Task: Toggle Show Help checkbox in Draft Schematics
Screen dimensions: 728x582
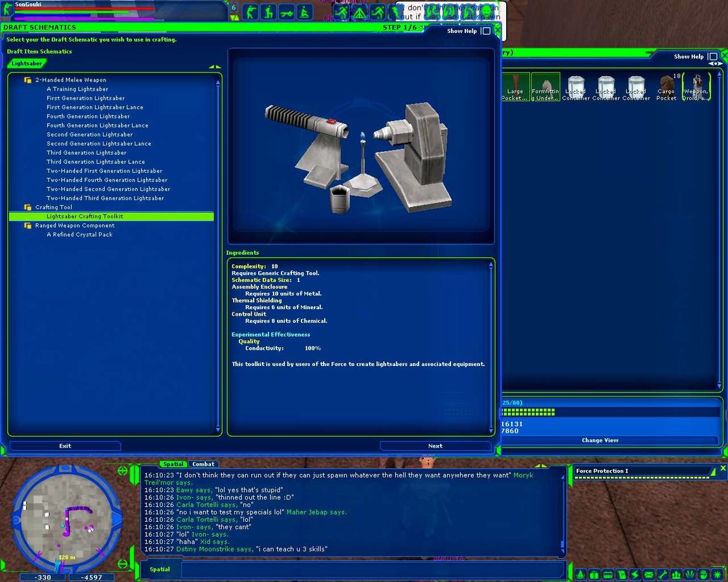Action: click(x=486, y=31)
